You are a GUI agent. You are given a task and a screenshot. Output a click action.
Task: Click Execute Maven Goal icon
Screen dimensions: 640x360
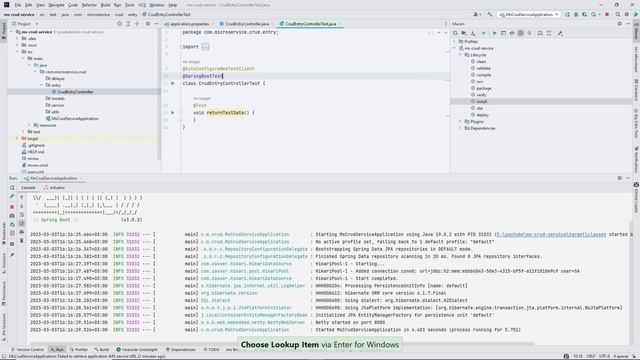coord(503,33)
